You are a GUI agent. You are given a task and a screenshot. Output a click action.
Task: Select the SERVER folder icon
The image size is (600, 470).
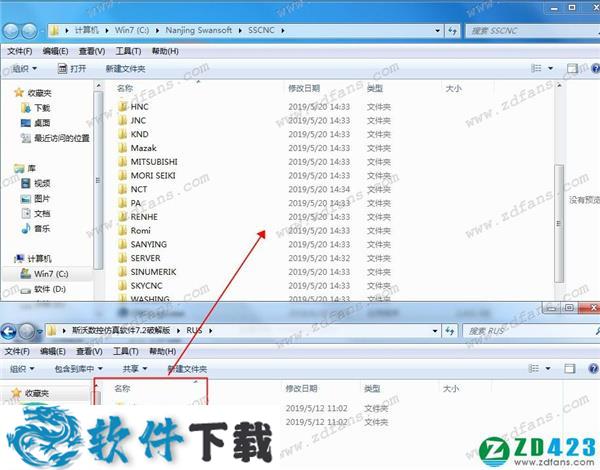click(122, 258)
